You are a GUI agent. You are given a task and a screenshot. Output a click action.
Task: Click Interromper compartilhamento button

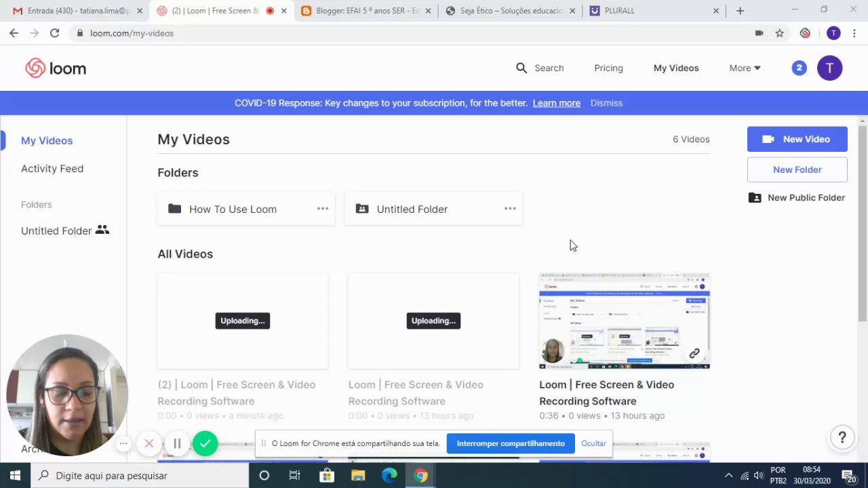[511, 443]
